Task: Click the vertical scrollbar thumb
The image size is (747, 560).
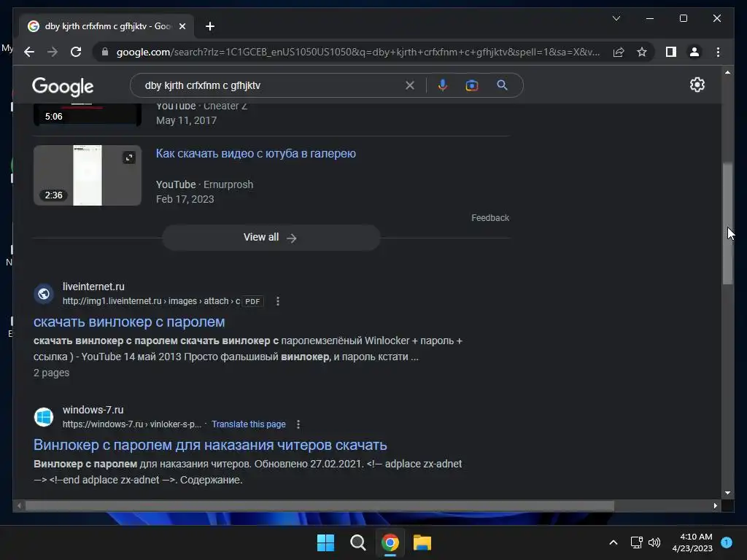Action: point(727,223)
